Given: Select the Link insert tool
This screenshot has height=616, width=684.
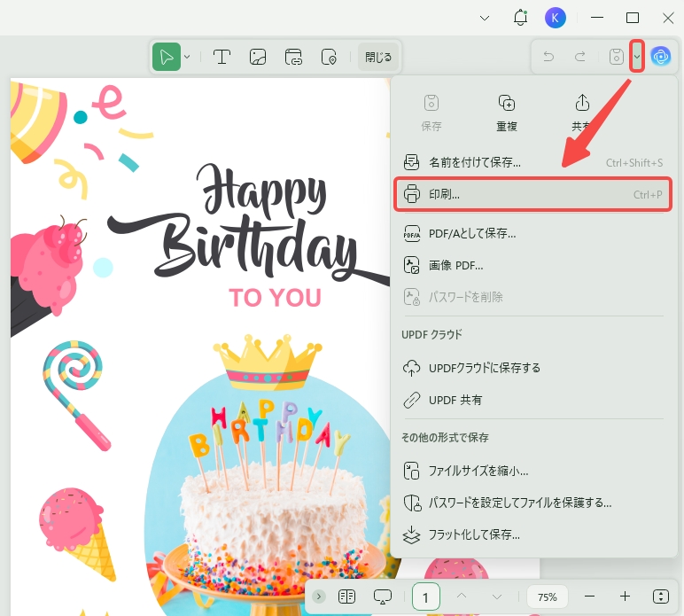Looking at the screenshot, I should (293, 57).
